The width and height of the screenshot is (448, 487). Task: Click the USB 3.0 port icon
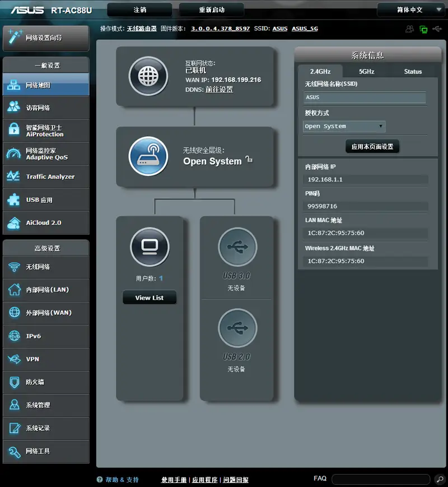[237, 247]
